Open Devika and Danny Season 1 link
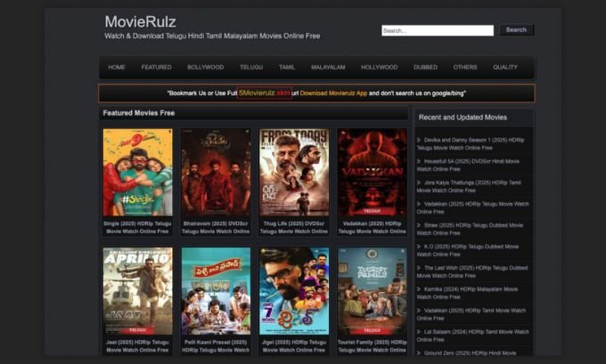 472,143
